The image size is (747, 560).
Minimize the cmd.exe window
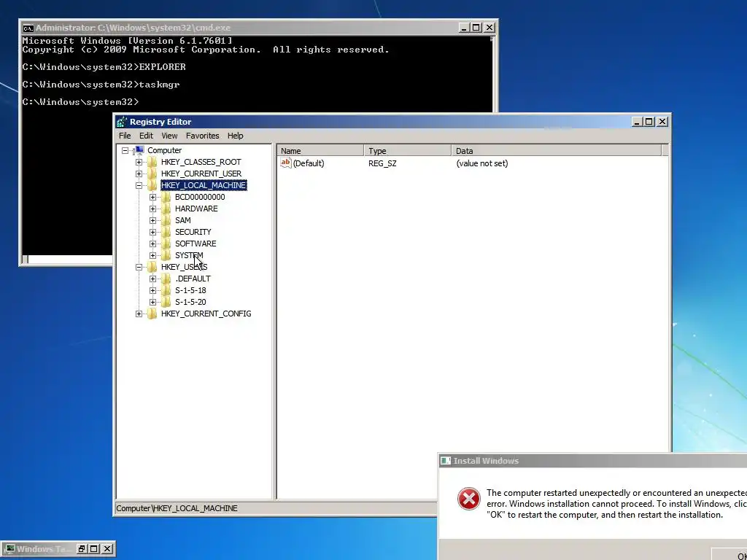coord(463,28)
